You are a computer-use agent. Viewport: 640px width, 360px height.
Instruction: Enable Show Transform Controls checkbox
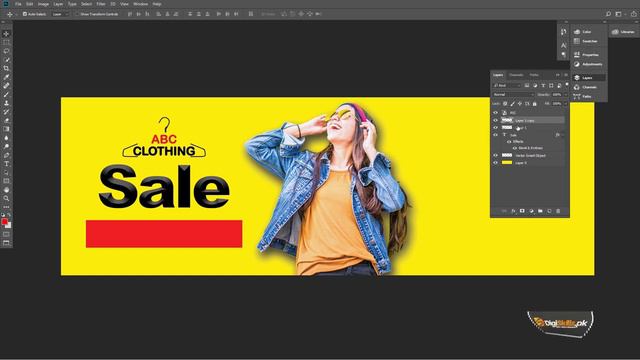coord(77,14)
